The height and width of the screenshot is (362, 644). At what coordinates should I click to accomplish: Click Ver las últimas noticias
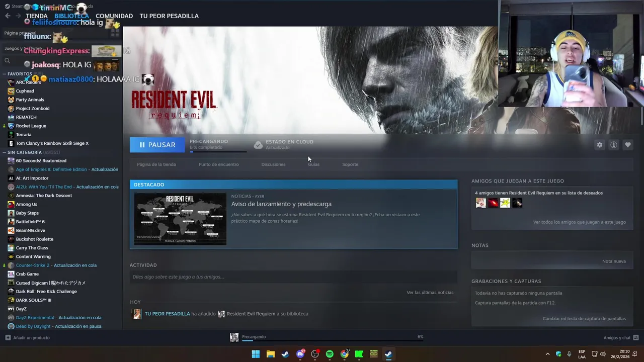[x=430, y=293]
